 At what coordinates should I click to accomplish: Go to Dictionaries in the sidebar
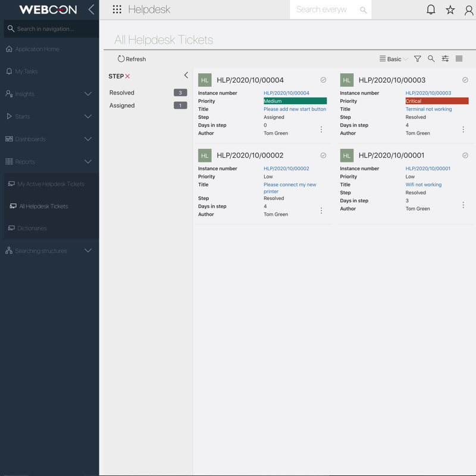(x=32, y=228)
